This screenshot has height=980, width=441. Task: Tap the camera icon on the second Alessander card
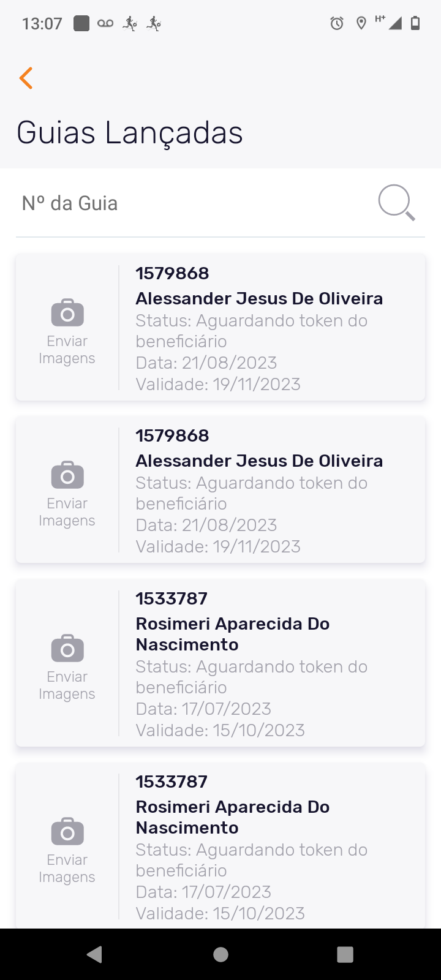67,475
